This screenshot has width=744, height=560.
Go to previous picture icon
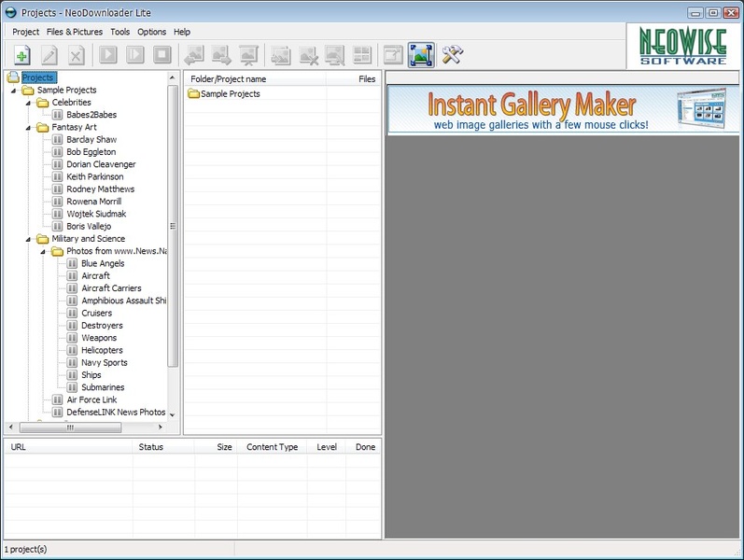[194, 55]
